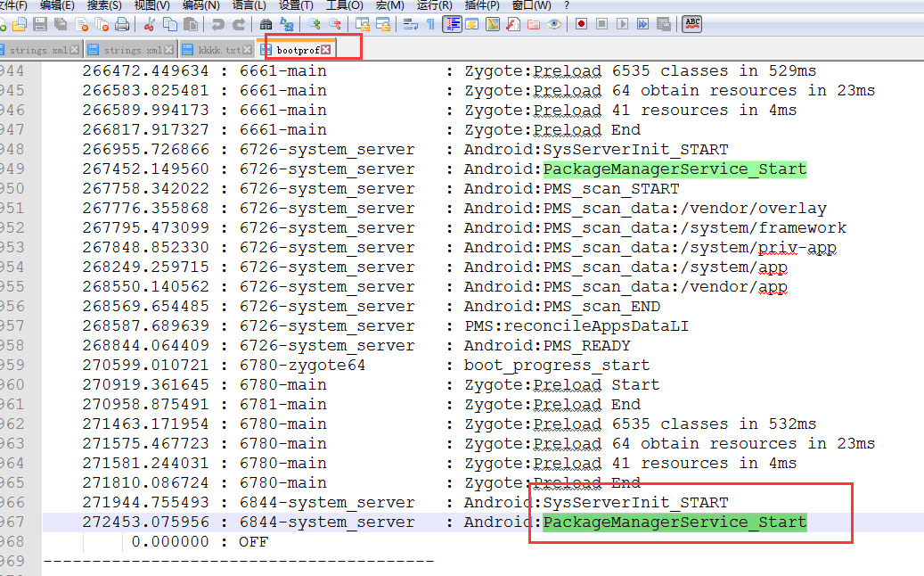The width and height of the screenshot is (924, 576).
Task: Play back the recorded macro
Action: pos(622,24)
